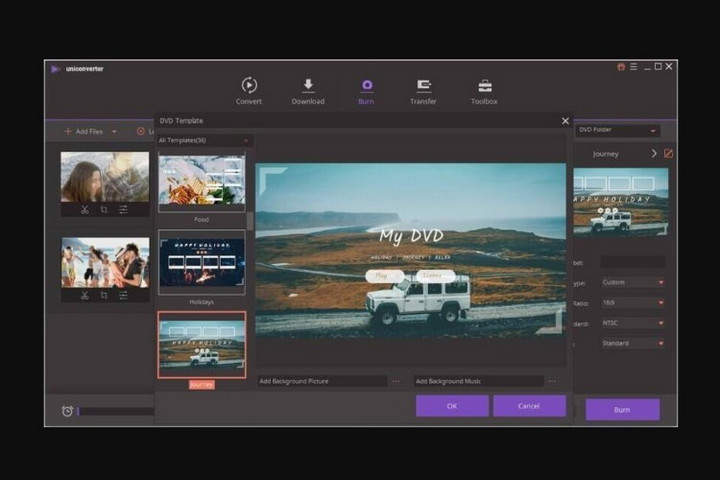The height and width of the screenshot is (480, 720).
Task: Close the DVD Template dialog
Action: tap(565, 121)
